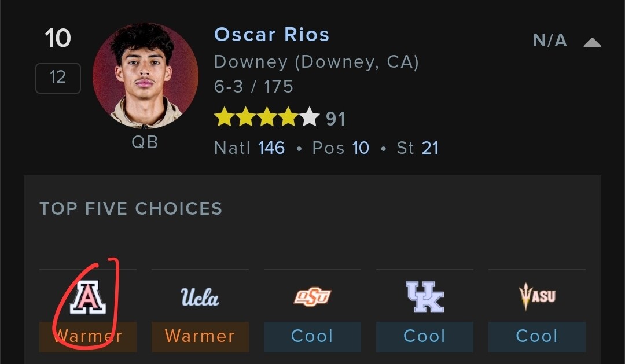Open Oscar Rios player profile link
This screenshot has height=364, width=625.
click(x=271, y=35)
